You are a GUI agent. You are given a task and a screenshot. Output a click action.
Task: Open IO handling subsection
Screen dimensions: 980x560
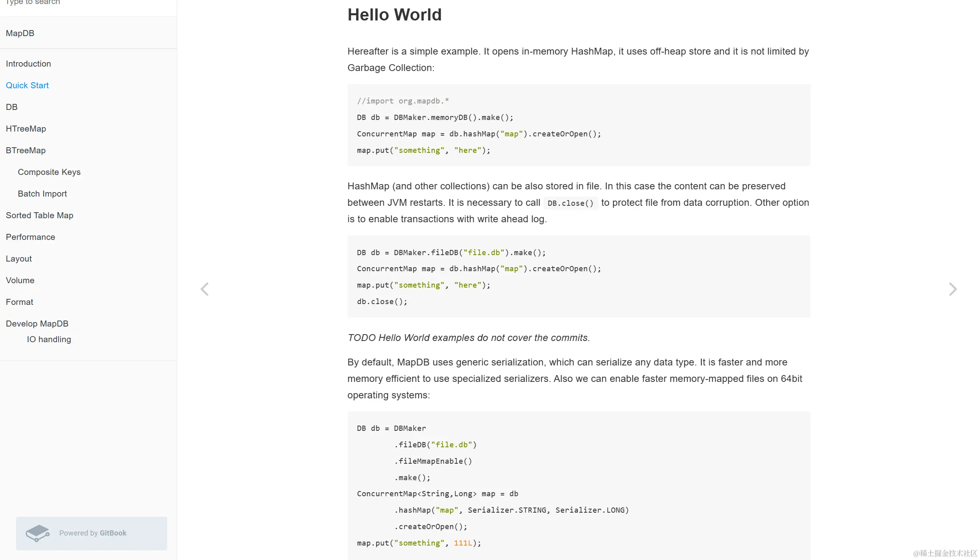point(49,339)
